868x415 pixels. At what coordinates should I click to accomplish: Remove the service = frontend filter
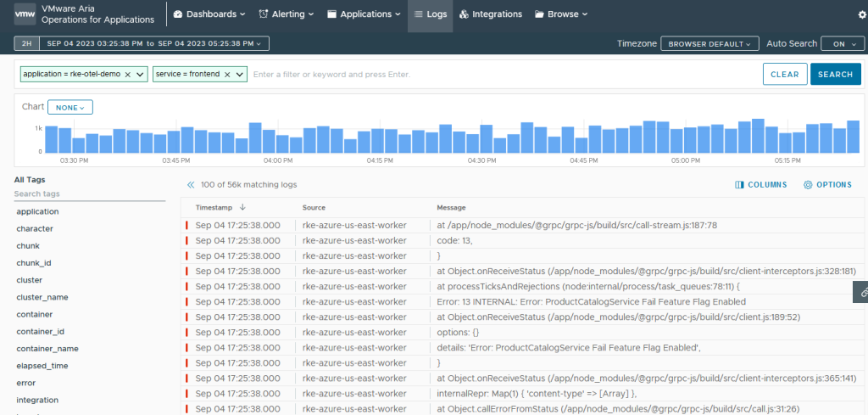pos(226,75)
